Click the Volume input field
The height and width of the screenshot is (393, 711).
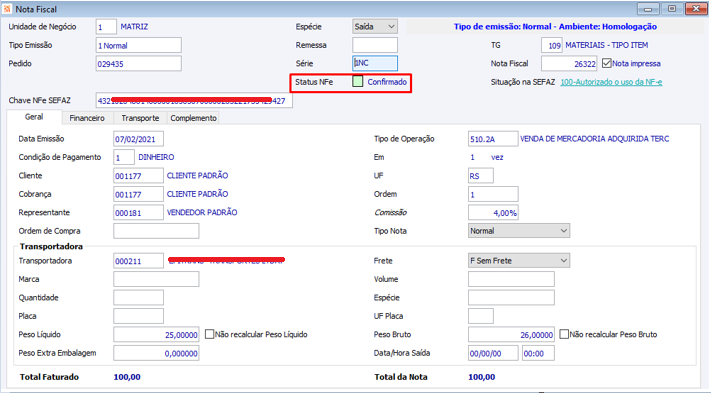511,279
